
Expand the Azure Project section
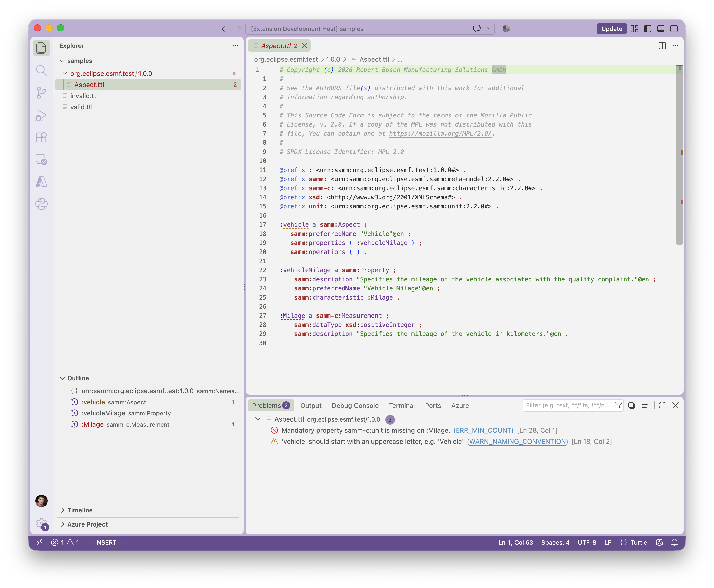[x=62, y=524]
